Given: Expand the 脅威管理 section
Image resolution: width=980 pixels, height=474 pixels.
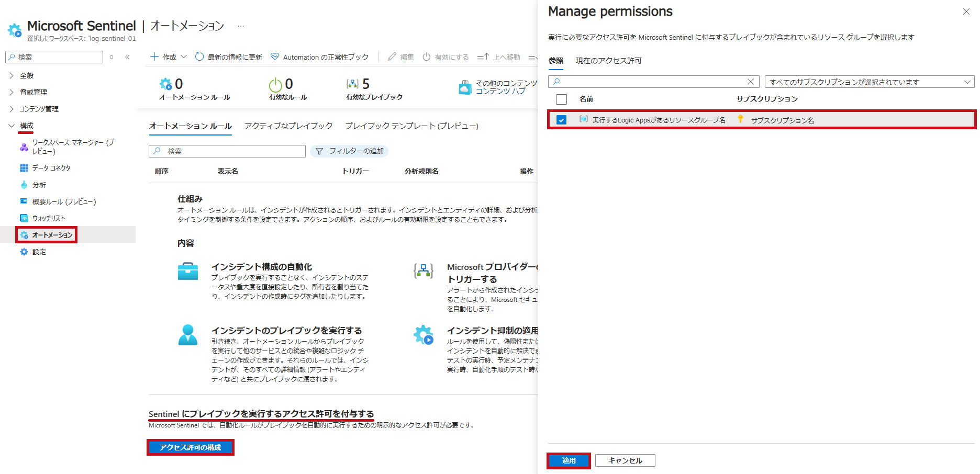Looking at the screenshot, I should [12, 92].
